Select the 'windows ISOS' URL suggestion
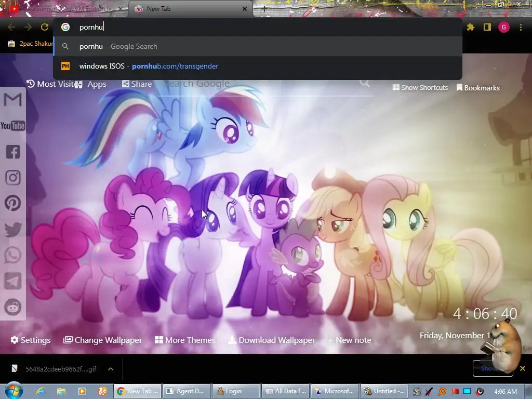This screenshot has height=399, width=532. click(258, 66)
